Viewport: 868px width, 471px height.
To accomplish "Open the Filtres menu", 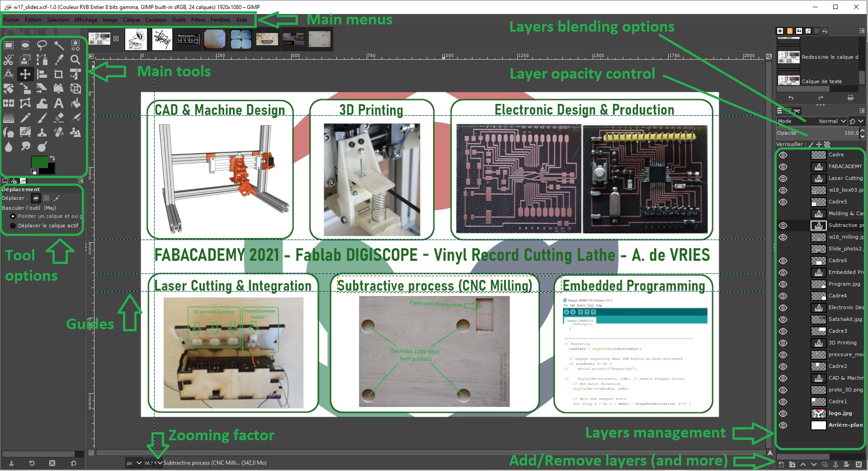I will click(198, 20).
